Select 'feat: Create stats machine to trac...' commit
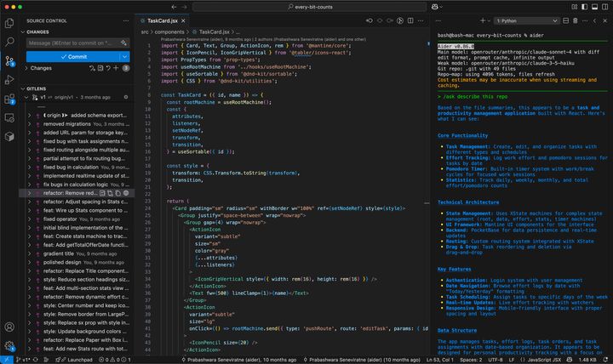Viewport: 613px width, 364px height. 85,236
